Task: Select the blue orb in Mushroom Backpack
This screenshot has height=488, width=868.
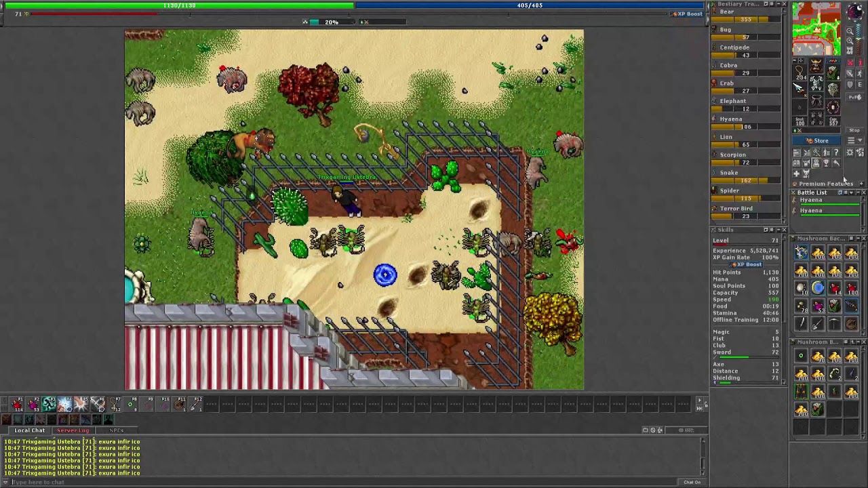Action: click(818, 287)
